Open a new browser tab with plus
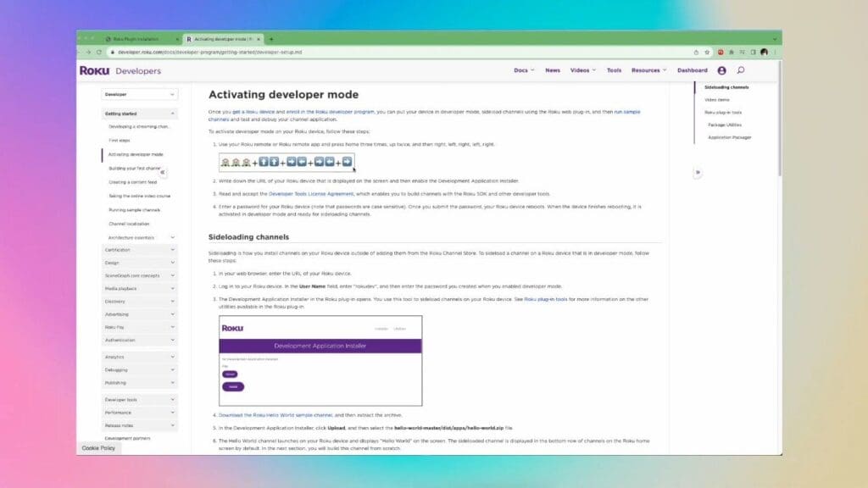868x488 pixels. pyautogui.click(x=271, y=39)
